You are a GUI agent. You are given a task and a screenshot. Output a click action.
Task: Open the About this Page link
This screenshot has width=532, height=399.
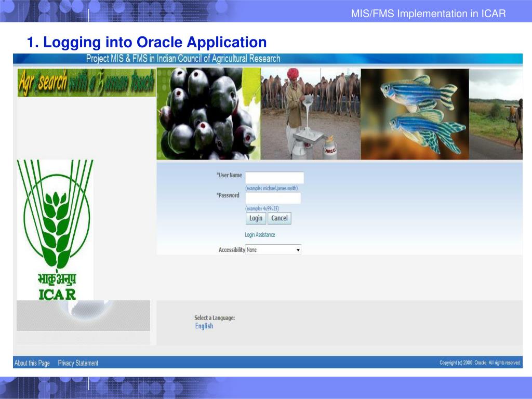pyautogui.click(x=32, y=363)
